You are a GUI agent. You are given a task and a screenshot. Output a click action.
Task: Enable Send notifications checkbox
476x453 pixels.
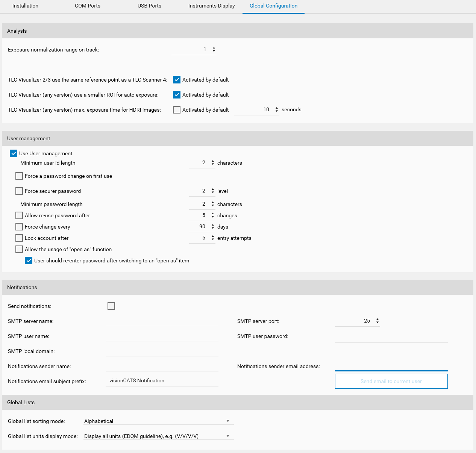click(x=111, y=306)
